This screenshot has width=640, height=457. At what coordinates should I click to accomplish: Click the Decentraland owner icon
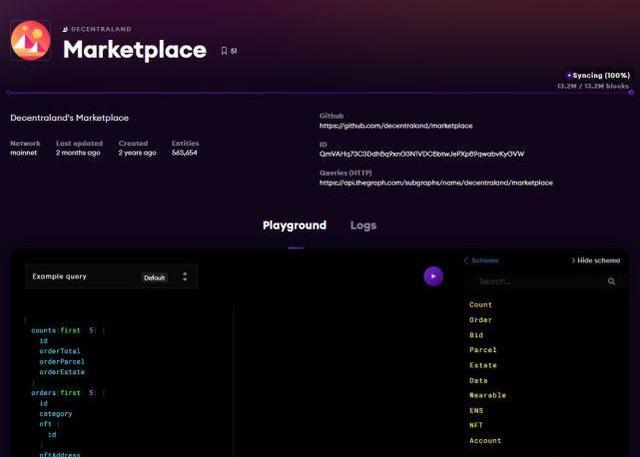pyautogui.click(x=66, y=30)
